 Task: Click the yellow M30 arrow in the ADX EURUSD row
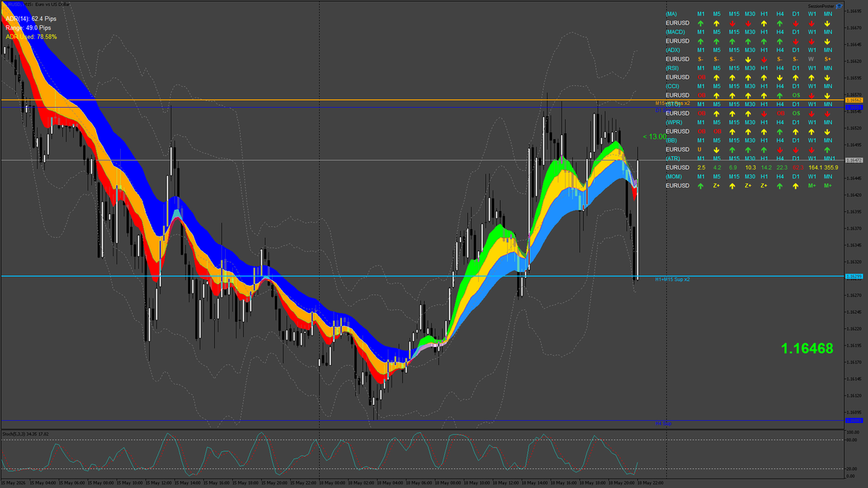pos(748,59)
